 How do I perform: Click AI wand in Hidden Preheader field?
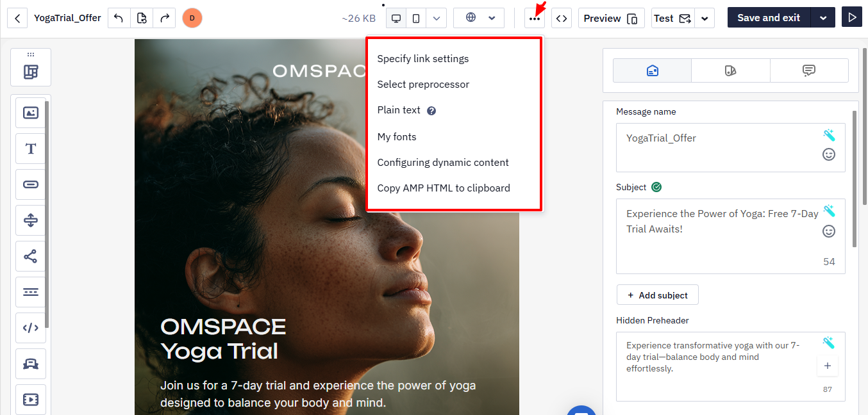(829, 343)
